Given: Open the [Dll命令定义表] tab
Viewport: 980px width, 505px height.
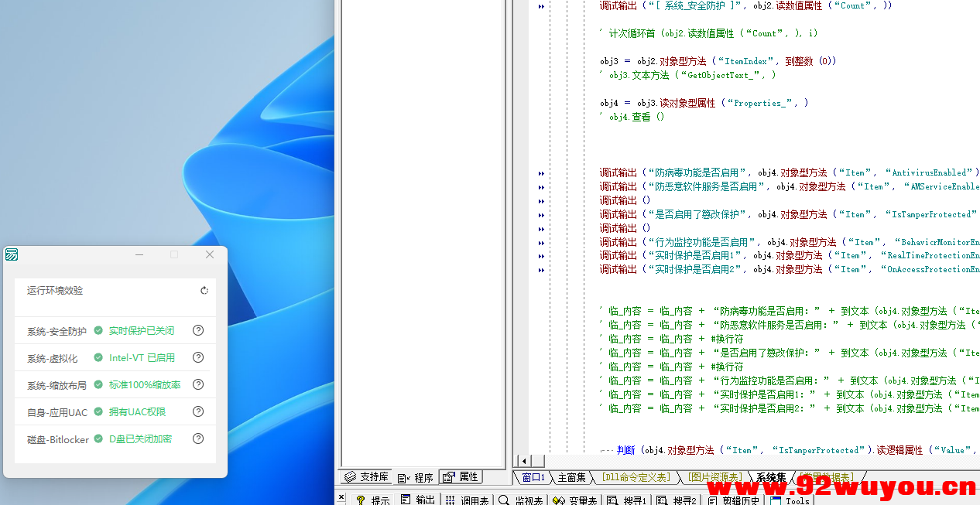Looking at the screenshot, I should pyautogui.click(x=636, y=477).
